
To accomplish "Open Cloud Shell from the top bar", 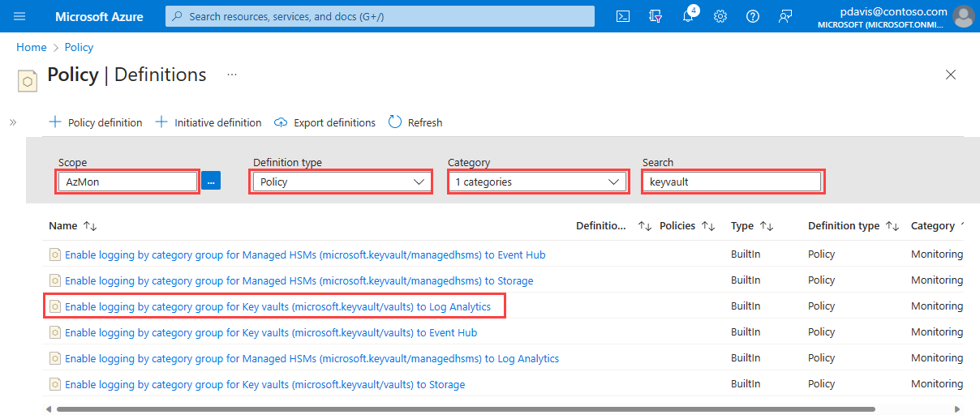I will point(623,16).
